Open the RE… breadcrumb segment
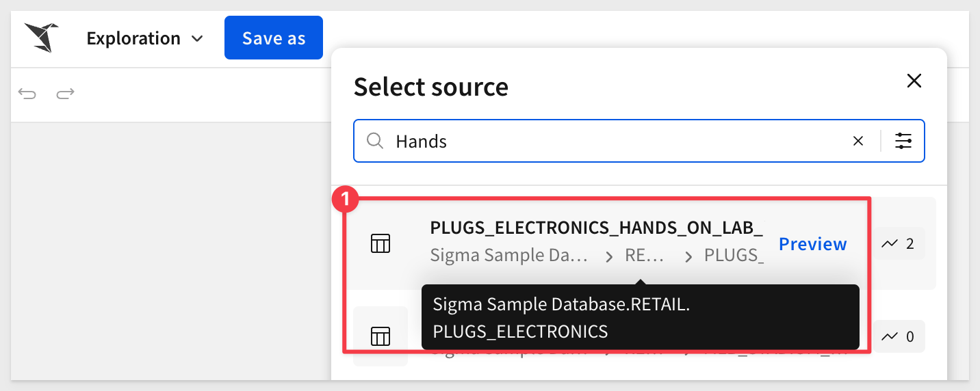Viewport: 980px width, 391px height. 645,256
